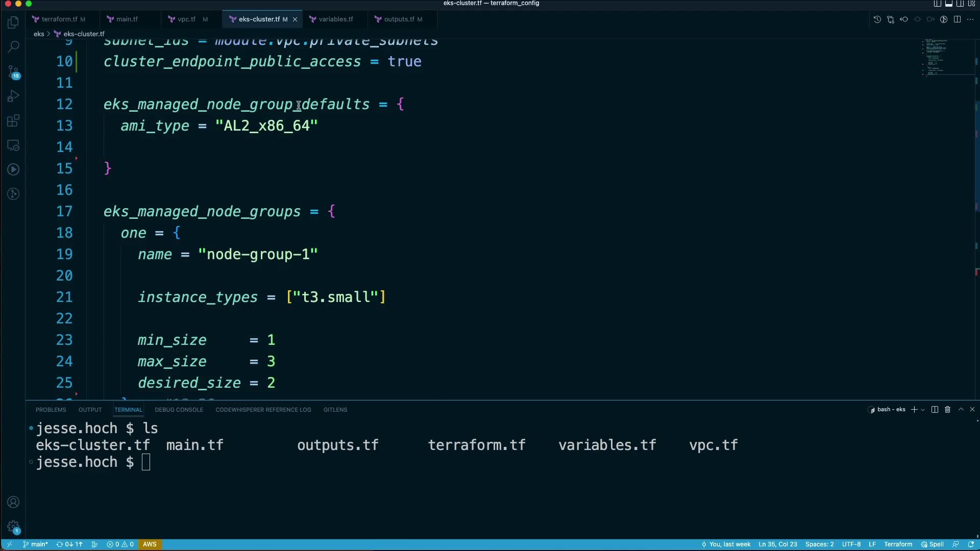This screenshot has width=980, height=551.
Task: Open the Run and Debug view
Action: [x=14, y=96]
